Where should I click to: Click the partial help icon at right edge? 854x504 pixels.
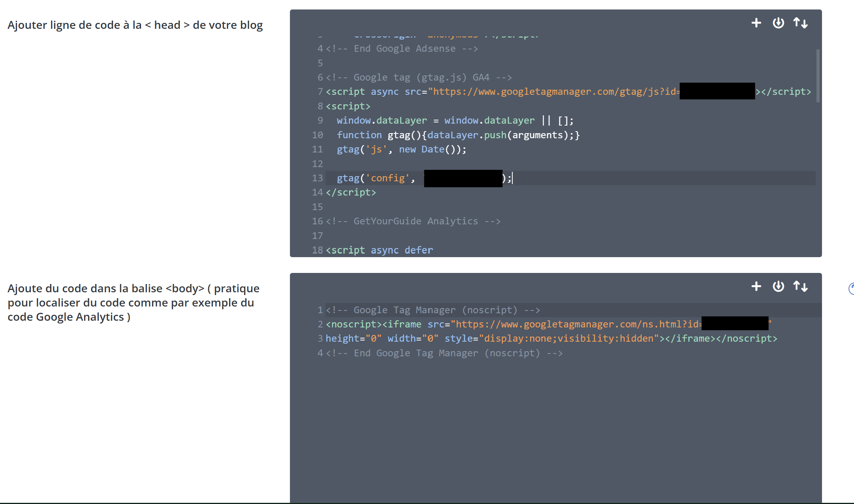tap(851, 289)
